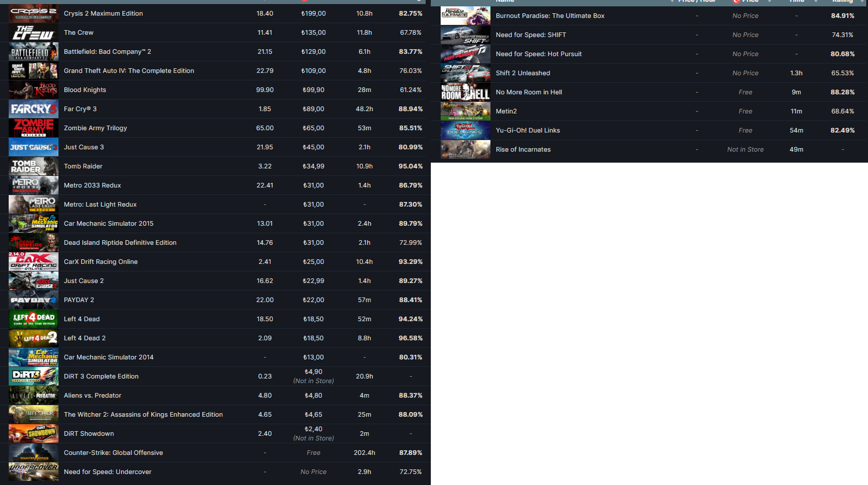Viewport: 868px width, 485px height.
Task: Open the Tomb Raider thumbnail image
Action: pos(34,166)
